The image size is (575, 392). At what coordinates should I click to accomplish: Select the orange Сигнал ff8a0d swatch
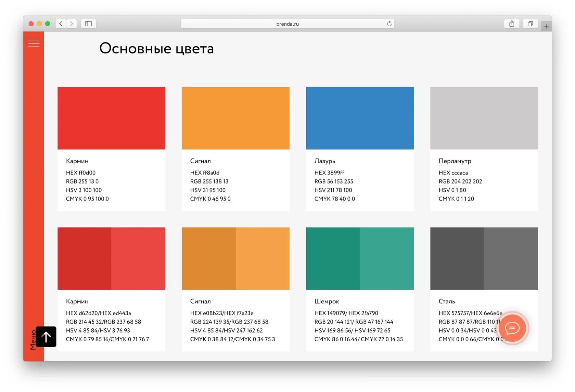[235, 118]
